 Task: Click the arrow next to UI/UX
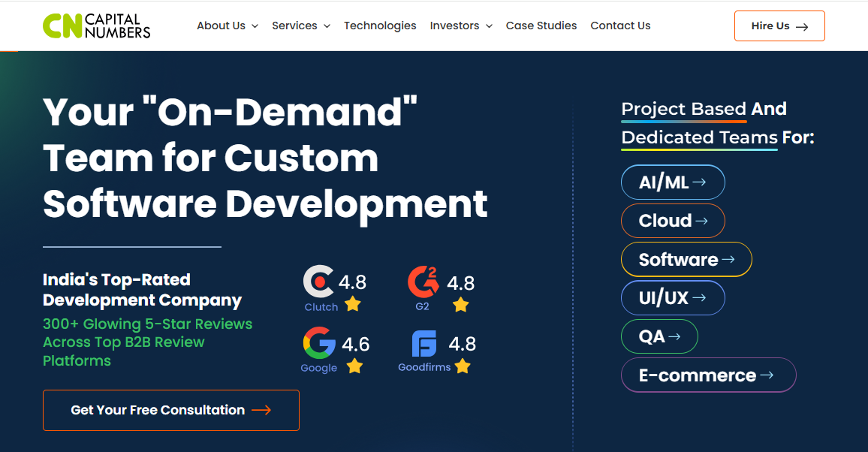(699, 297)
